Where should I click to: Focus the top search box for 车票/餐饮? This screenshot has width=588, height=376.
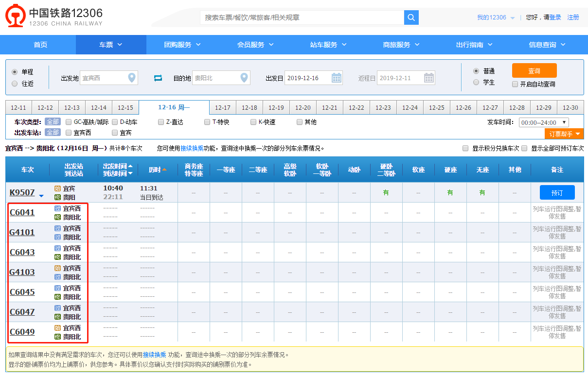[x=302, y=17]
